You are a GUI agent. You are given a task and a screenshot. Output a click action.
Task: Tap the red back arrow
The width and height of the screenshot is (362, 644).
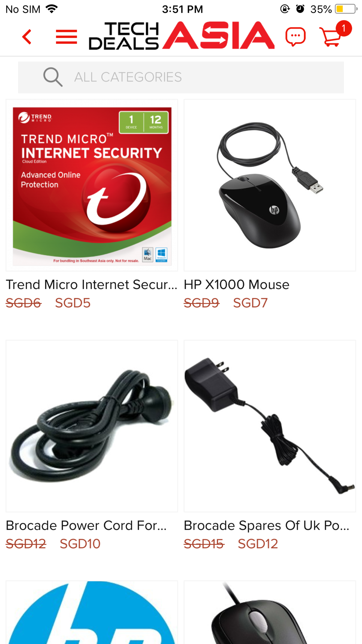[x=27, y=37]
